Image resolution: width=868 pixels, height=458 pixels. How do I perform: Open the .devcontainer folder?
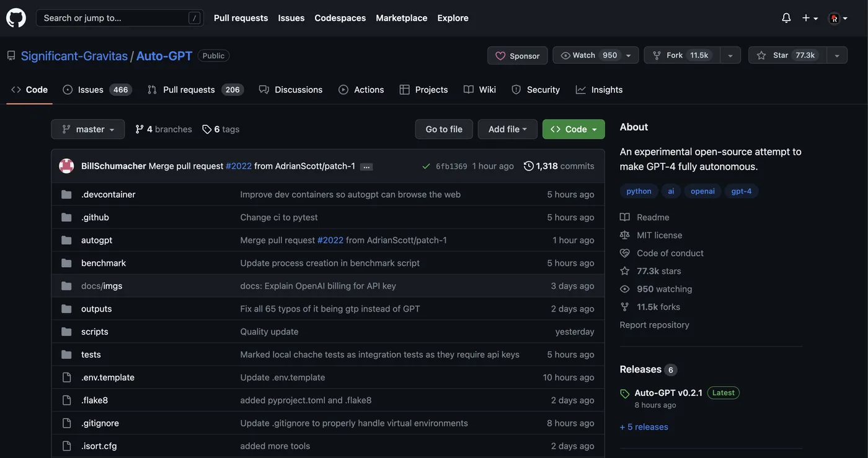108,194
